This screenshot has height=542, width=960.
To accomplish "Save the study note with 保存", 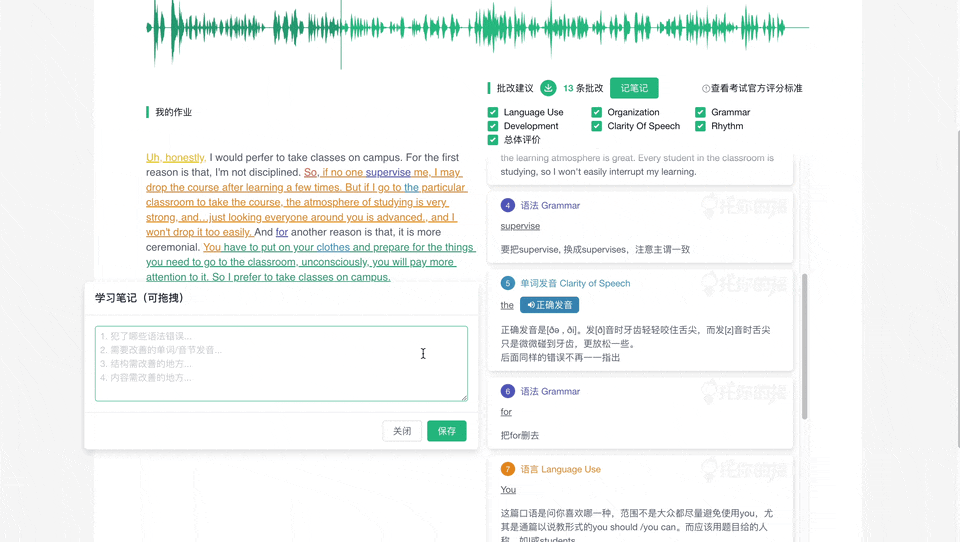I will [x=446, y=431].
